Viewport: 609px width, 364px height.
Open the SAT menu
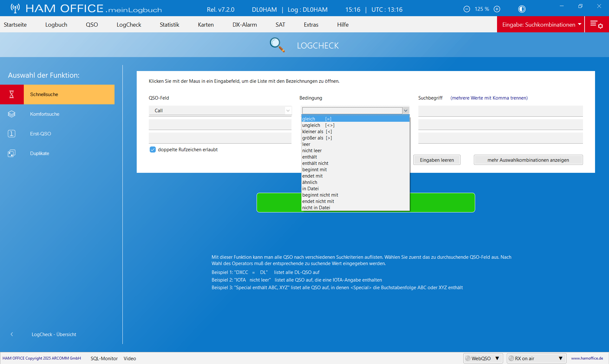click(x=280, y=24)
